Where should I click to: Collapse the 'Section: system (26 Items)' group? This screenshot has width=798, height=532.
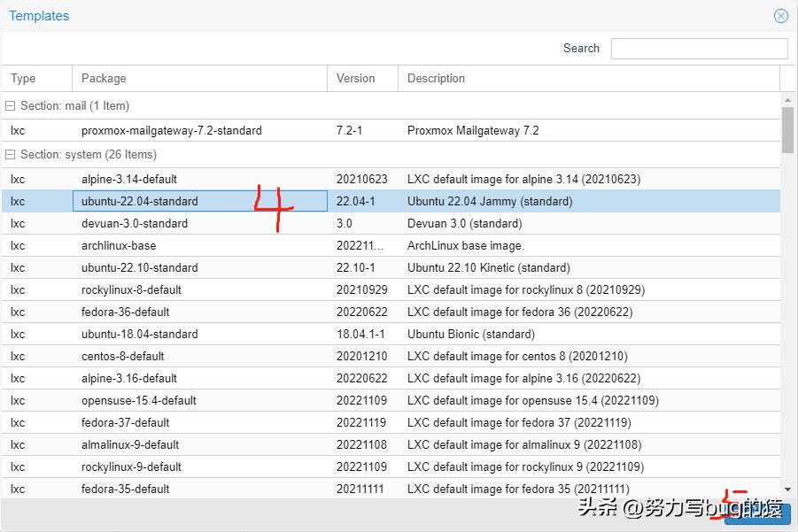click(x=8, y=154)
